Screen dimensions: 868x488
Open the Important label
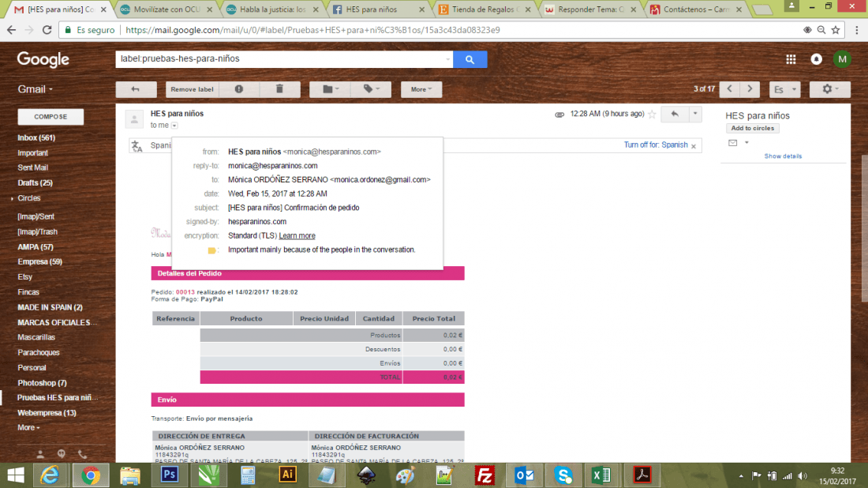click(x=32, y=153)
